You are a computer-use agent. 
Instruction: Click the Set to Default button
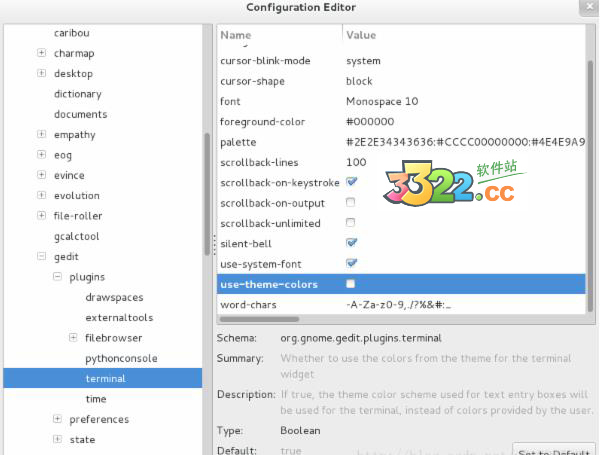pyautogui.click(x=554, y=450)
